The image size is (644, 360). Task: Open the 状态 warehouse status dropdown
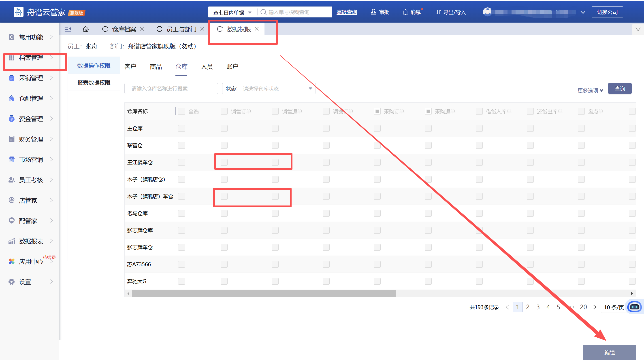point(269,89)
